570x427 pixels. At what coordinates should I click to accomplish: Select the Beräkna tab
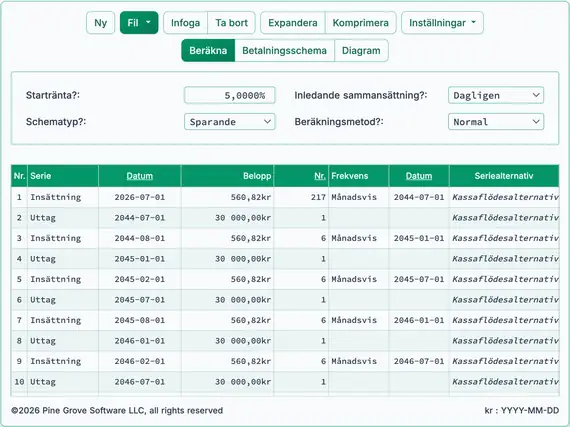[x=208, y=51]
